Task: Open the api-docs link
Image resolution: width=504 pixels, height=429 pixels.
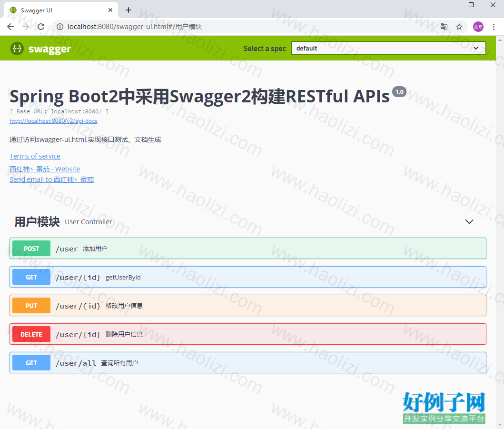Action: (53, 121)
